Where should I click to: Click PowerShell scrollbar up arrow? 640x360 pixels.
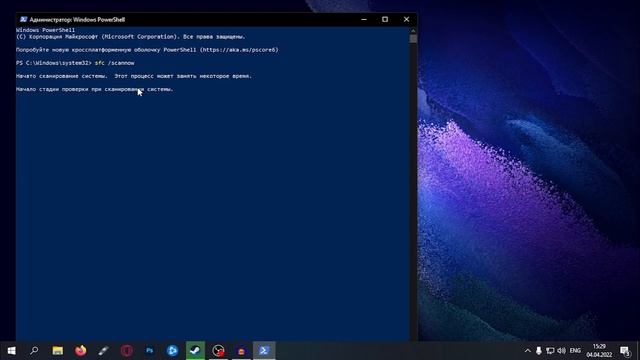413,31
